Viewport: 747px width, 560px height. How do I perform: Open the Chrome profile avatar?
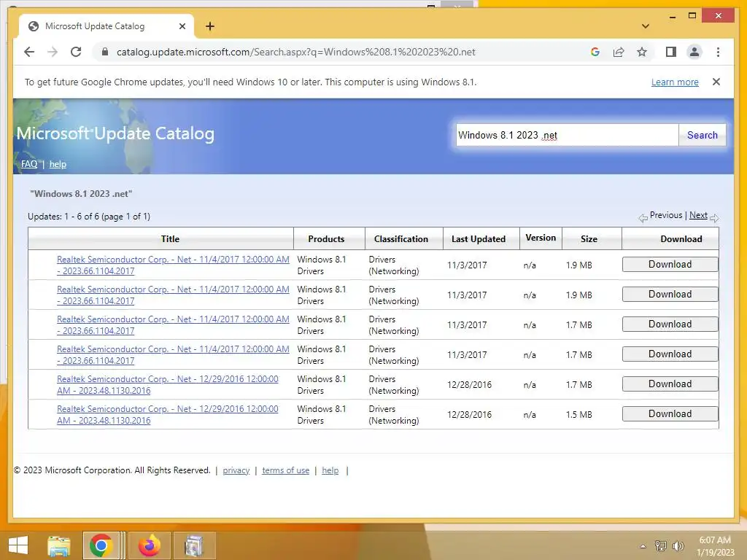coord(694,52)
